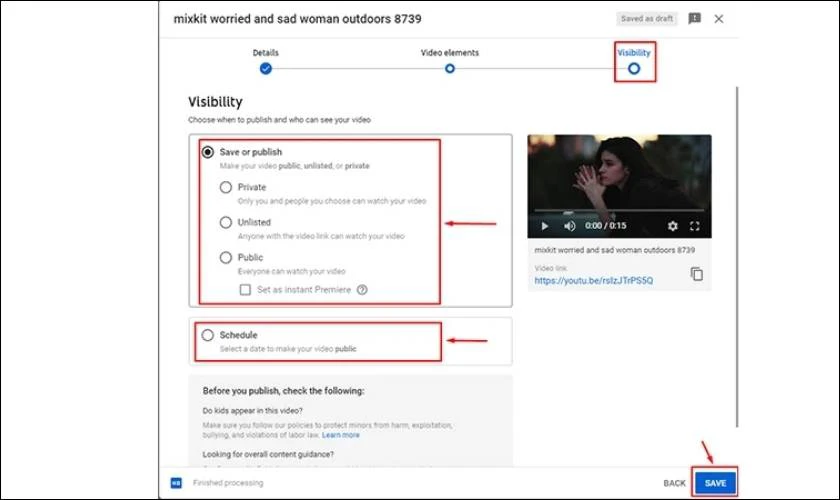The height and width of the screenshot is (500, 840).
Task: Enter fullscreen in video preview
Action: pos(695,226)
